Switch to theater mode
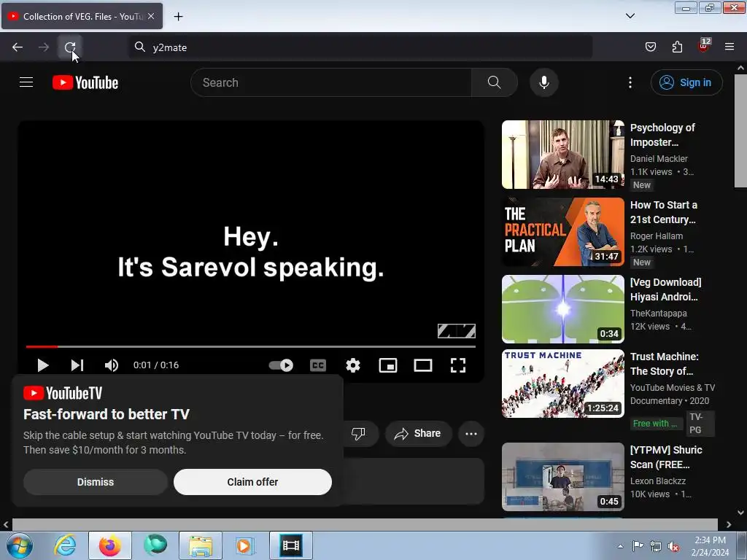The image size is (747, 560). click(x=423, y=365)
